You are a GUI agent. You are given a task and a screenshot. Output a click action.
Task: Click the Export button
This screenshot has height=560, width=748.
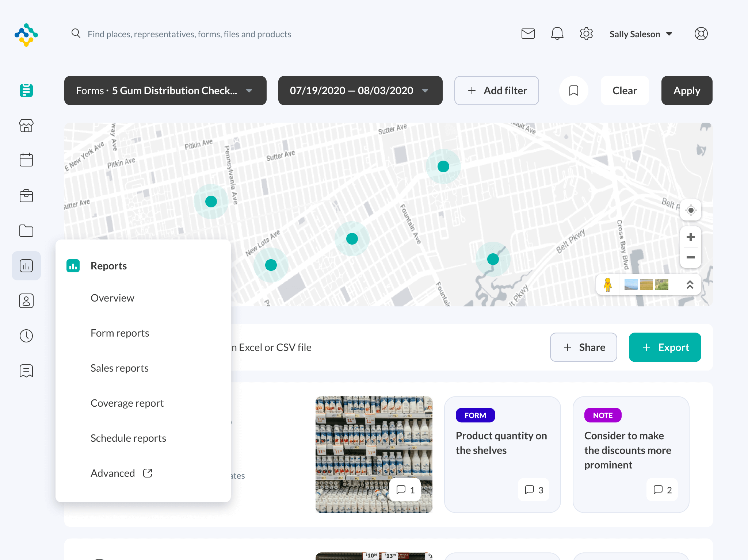[665, 347]
